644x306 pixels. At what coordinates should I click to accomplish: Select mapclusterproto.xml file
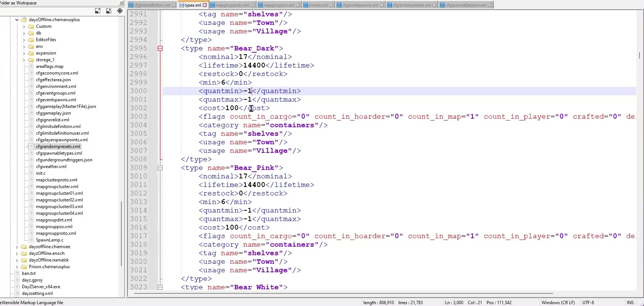pyautogui.click(x=56, y=180)
